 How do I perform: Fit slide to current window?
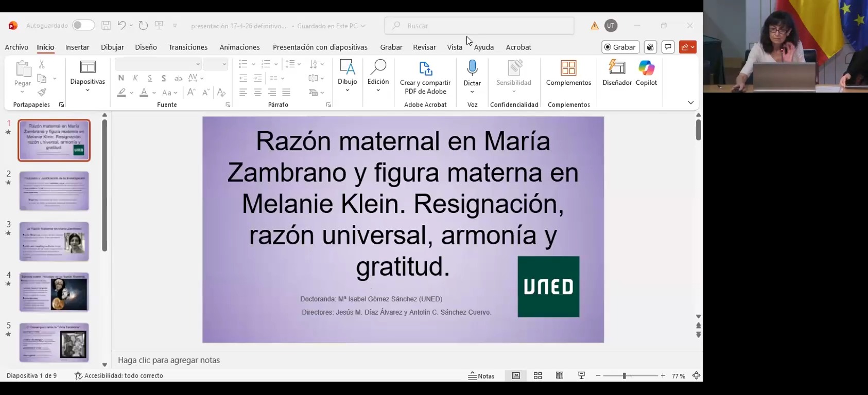click(696, 376)
